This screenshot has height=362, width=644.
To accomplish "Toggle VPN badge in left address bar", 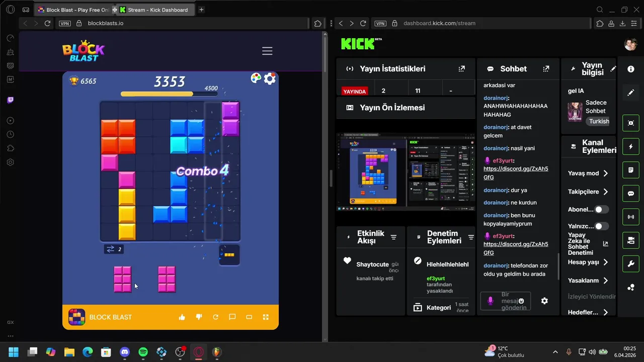I will [x=64, y=23].
